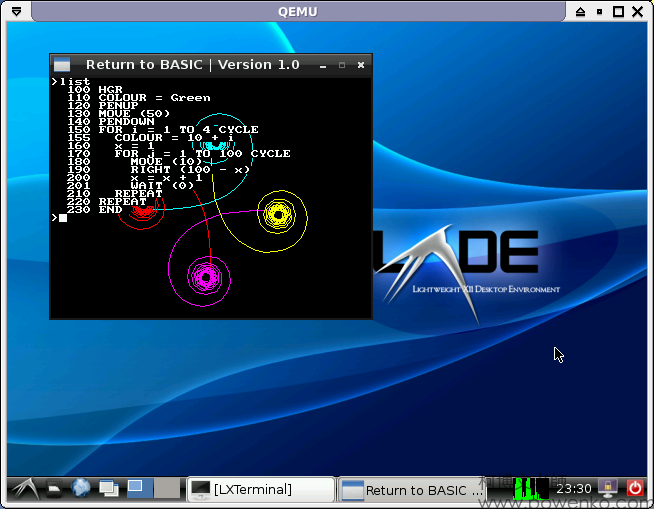
Task: Close the Return to BASIC window
Action: [361, 65]
